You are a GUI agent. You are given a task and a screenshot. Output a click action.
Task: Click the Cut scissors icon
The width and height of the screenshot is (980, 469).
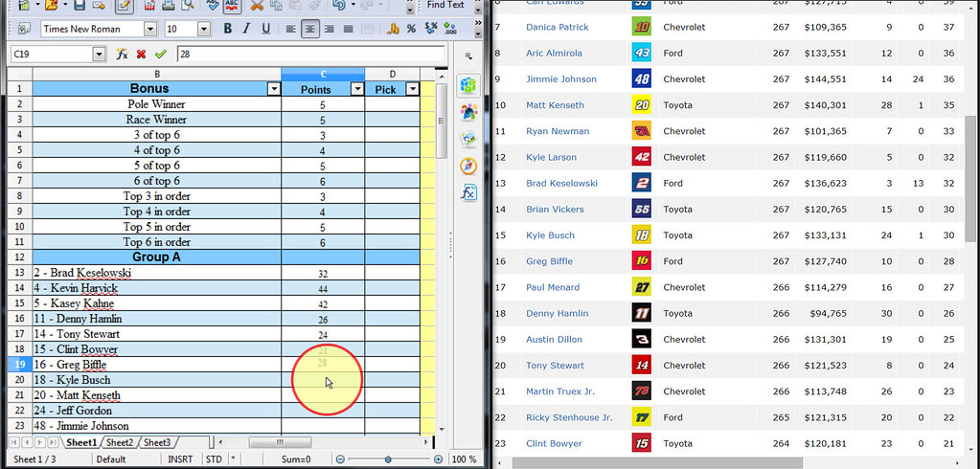tap(257, 5)
